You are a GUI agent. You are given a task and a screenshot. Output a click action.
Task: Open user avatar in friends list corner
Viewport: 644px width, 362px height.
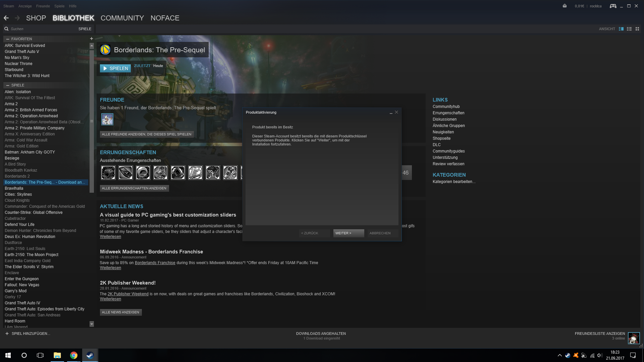click(634, 338)
